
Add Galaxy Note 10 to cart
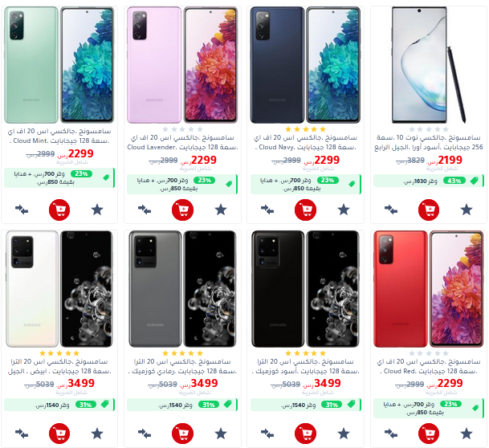tap(429, 210)
